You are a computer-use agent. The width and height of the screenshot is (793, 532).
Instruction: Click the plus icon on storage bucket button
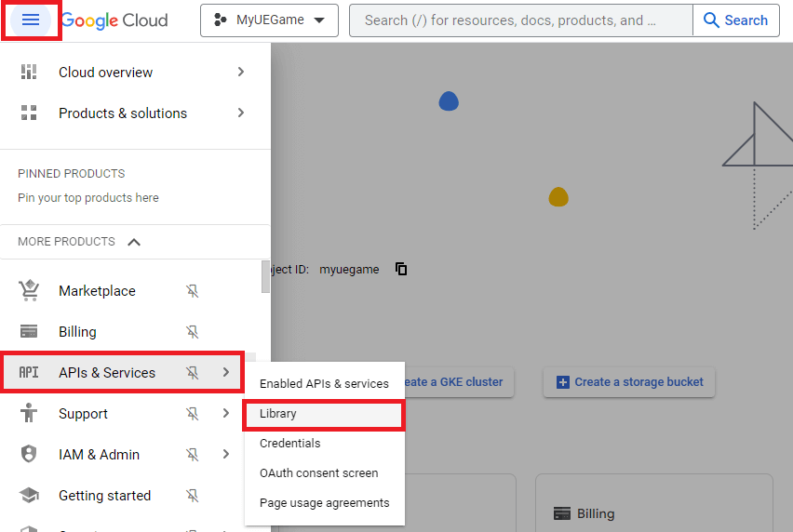pyautogui.click(x=563, y=382)
